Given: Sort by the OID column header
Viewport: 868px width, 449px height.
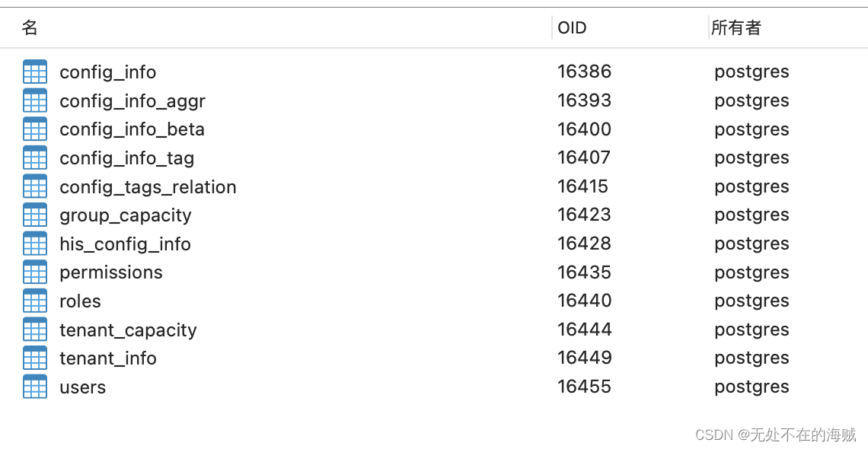Looking at the screenshot, I should point(572,28).
